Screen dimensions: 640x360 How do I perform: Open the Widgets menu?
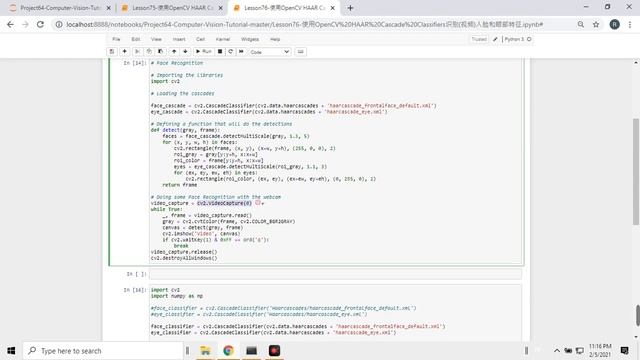tap(250, 39)
